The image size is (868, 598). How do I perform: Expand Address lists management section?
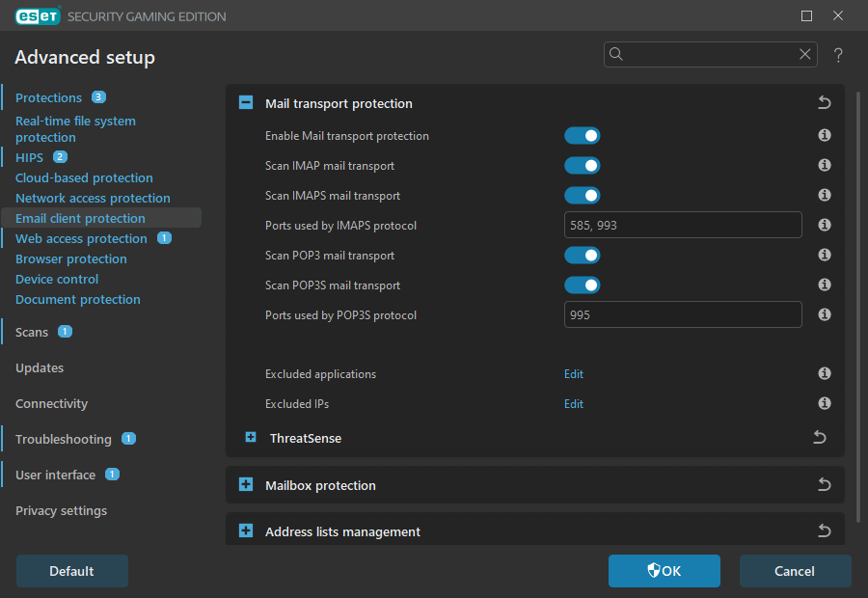[246, 531]
